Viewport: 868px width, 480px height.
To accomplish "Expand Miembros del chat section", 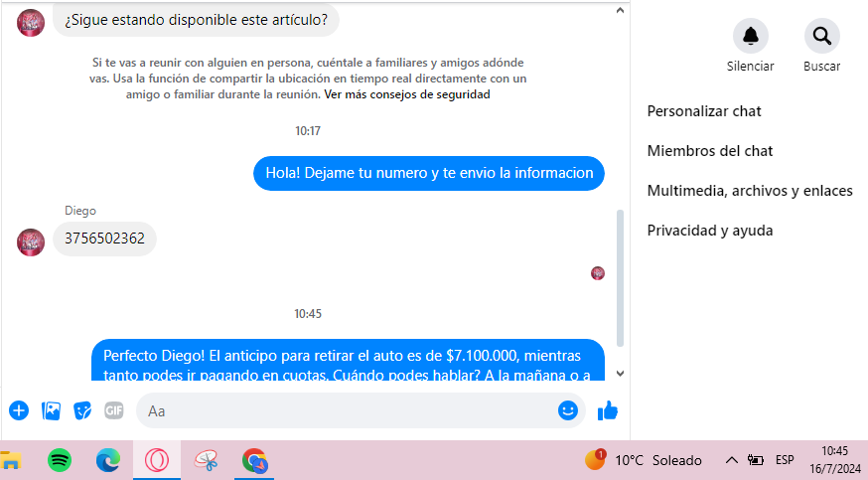I will tap(709, 151).
